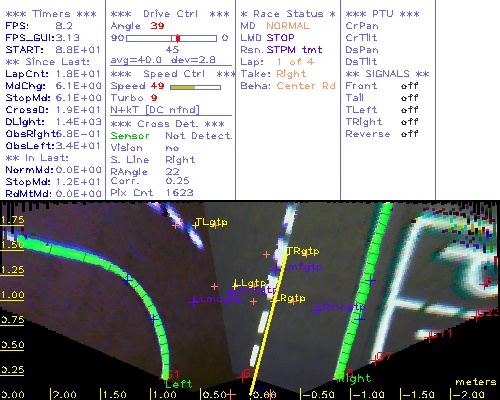Click the yellow Speed progress bar

point(195,87)
